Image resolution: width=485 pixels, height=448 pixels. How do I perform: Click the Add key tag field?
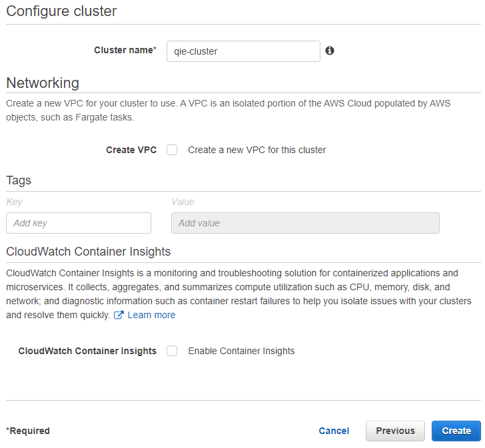point(79,223)
